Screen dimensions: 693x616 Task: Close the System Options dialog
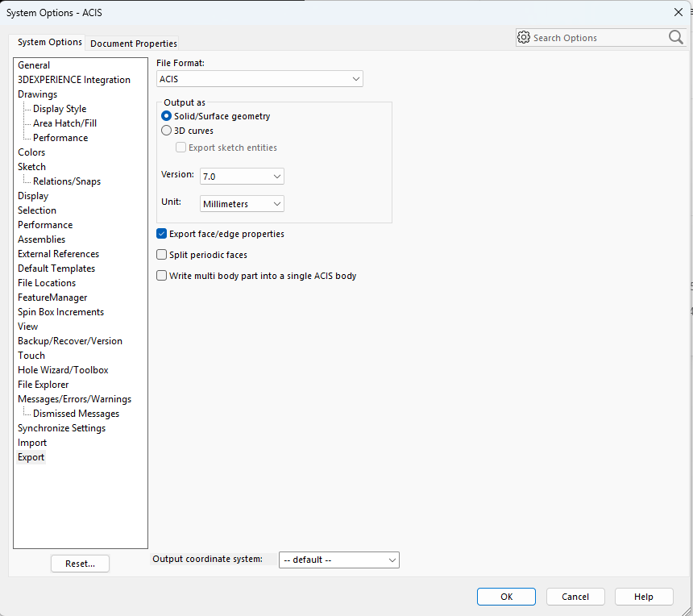coord(678,12)
